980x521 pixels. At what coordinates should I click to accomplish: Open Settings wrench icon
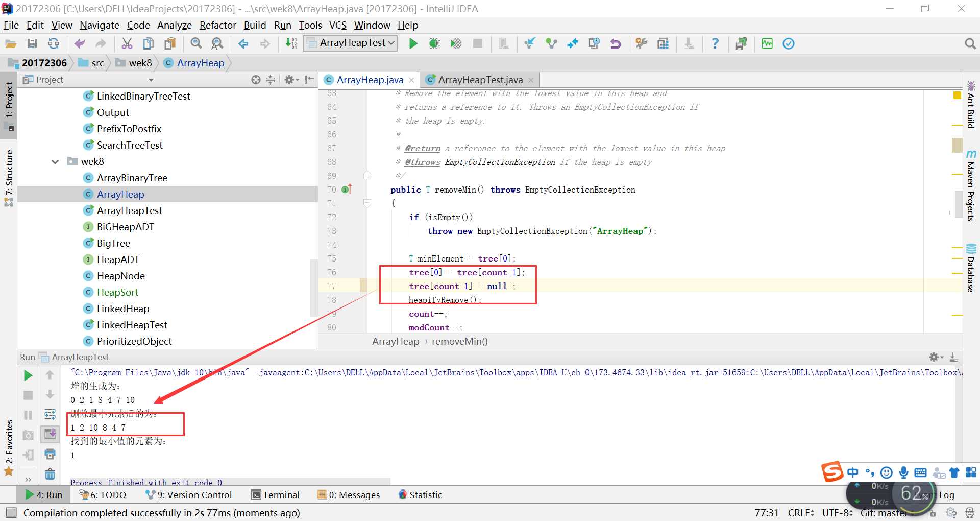click(642, 44)
